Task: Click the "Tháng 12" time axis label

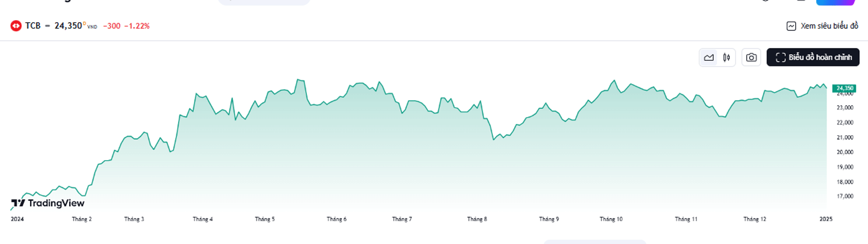Action: 754,219
